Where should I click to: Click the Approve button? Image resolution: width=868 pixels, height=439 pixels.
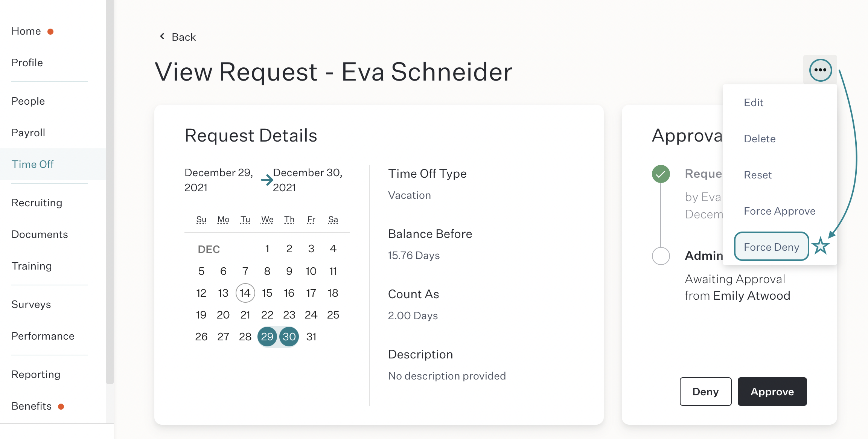click(x=772, y=392)
